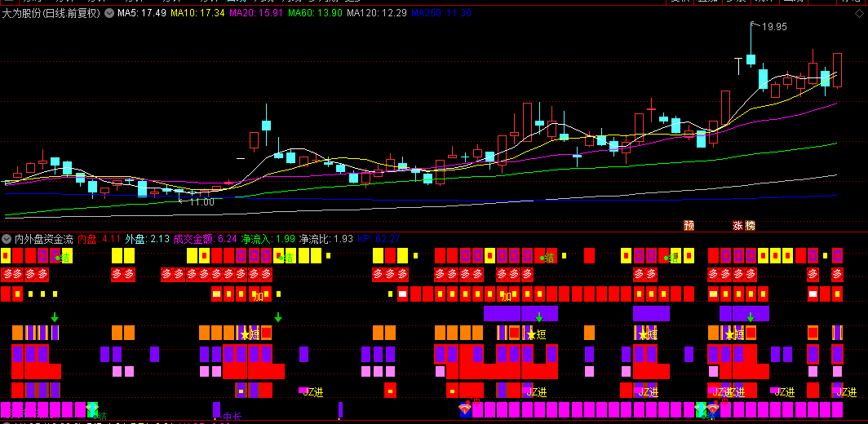This screenshot has height=424, width=868.
Task: Click the rightmost red gem icon in bottom row
Action: pyautogui.click(x=712, y=409)
